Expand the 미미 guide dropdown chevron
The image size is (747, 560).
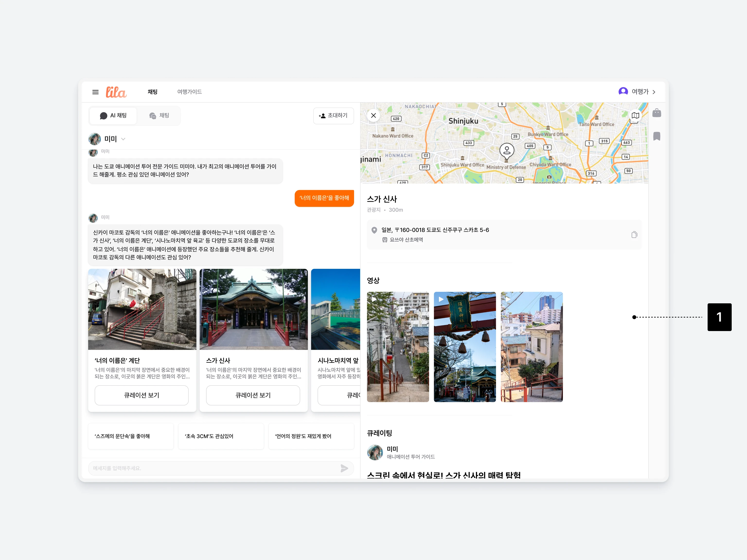[123, 139]
